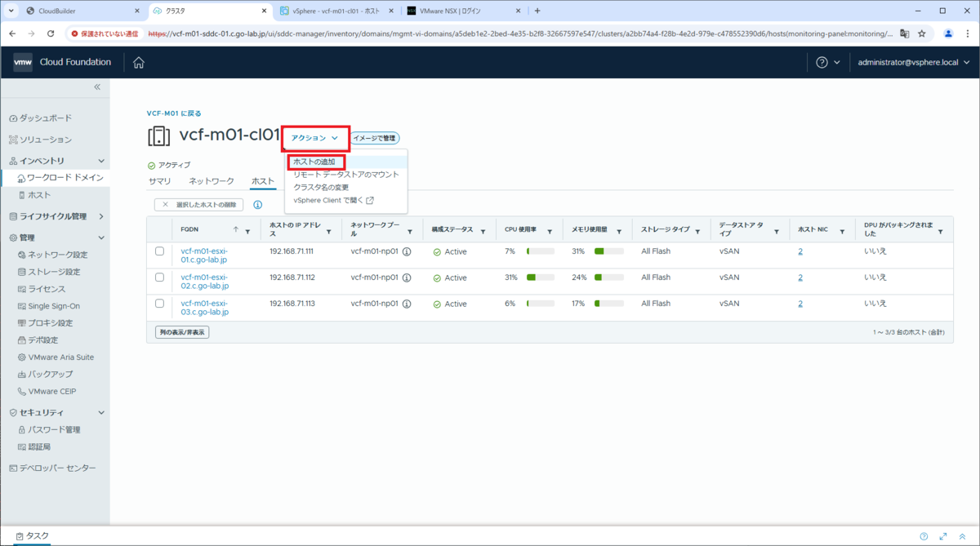Open browser tab search dropdown arrow
This screenshot has height=546, width=980.
pyautogui.click(x=11, y=11)
